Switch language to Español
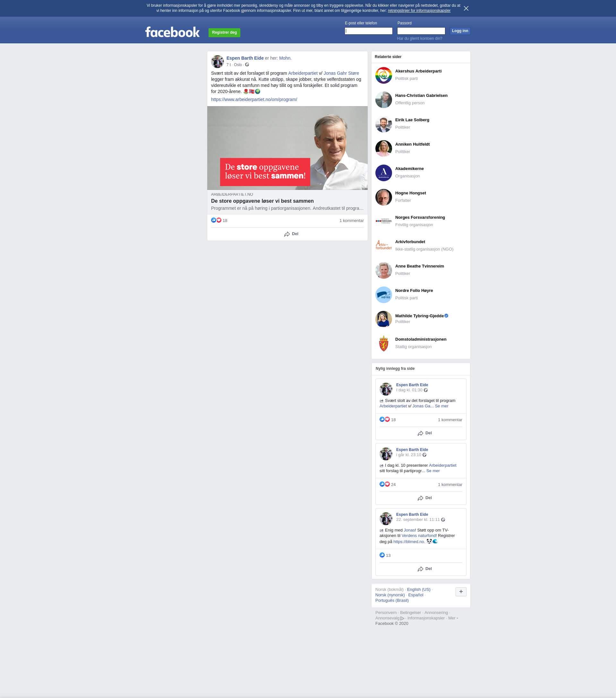Viewport: 616px width, 698px height. tap(415, 595)
